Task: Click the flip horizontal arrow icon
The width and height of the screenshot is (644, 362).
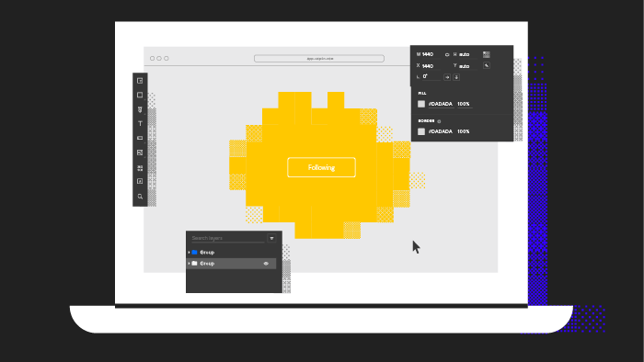Action: tap(447, 77)
